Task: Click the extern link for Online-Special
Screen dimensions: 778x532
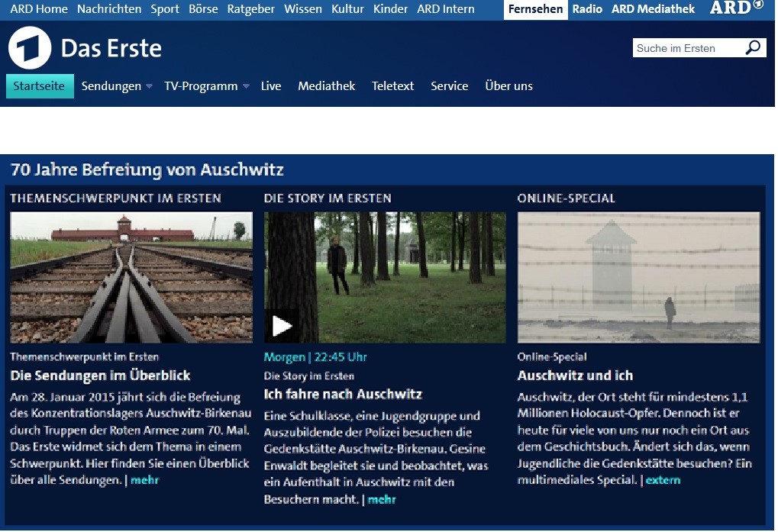Action: point(663,480)
